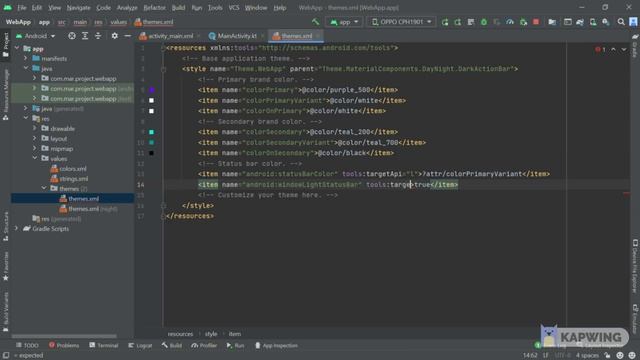Click the Apply Changes and Restart Activity icon
The width and height of the screenshot is (640, 360).
coord(445,22)
